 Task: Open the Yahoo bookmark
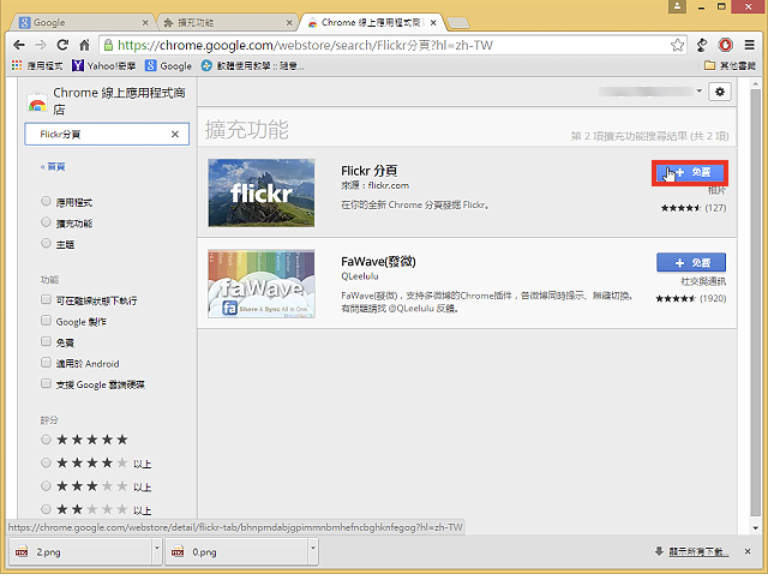coord(104,65)
